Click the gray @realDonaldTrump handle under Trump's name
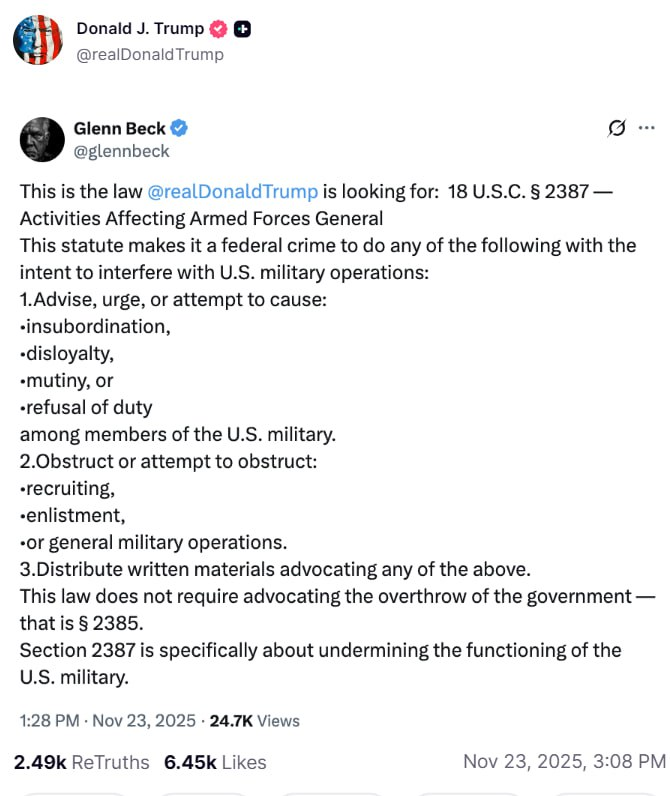Image resolution: width=670 pixels, height=796 pixels. tap(150, 54)
